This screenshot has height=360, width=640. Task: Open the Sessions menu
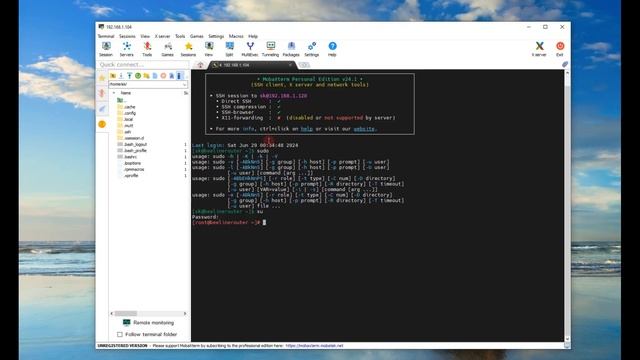tap(127, 36)
